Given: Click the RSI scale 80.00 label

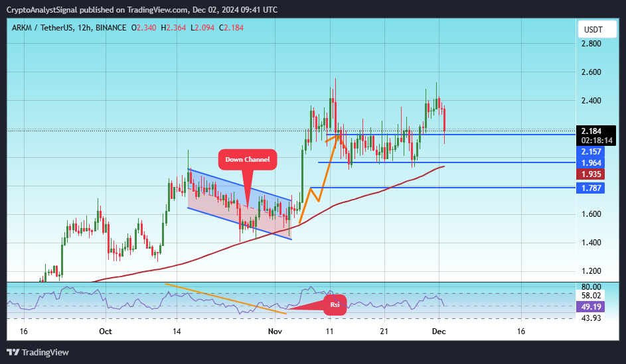Looking at the screenshot, I should pos(591,287).
